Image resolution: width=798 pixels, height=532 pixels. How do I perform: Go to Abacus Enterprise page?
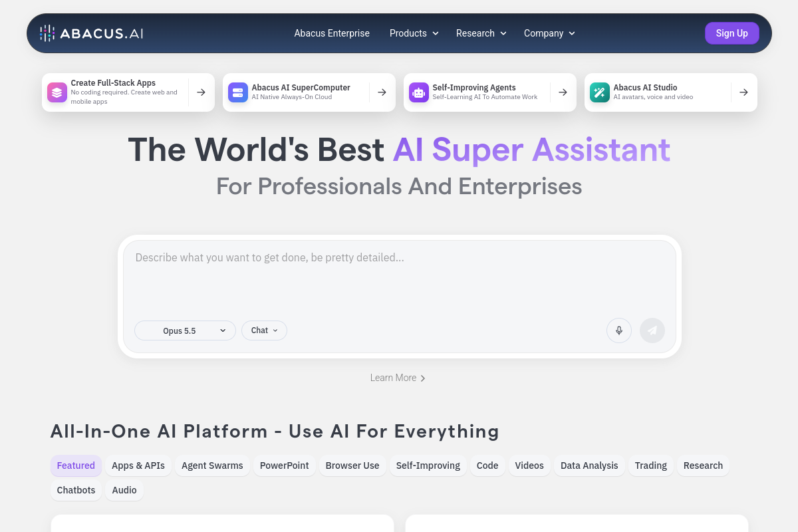(332, 33)
